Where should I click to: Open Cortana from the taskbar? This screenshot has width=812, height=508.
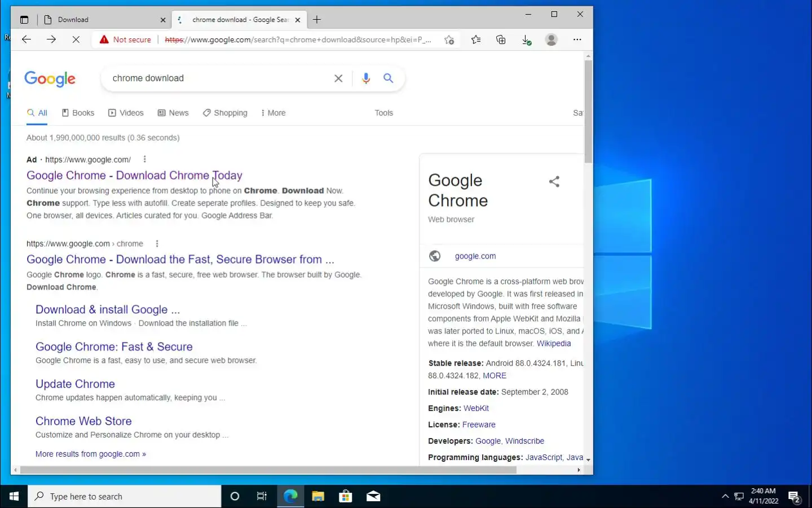pyautogui.click(x=235, y=497)
